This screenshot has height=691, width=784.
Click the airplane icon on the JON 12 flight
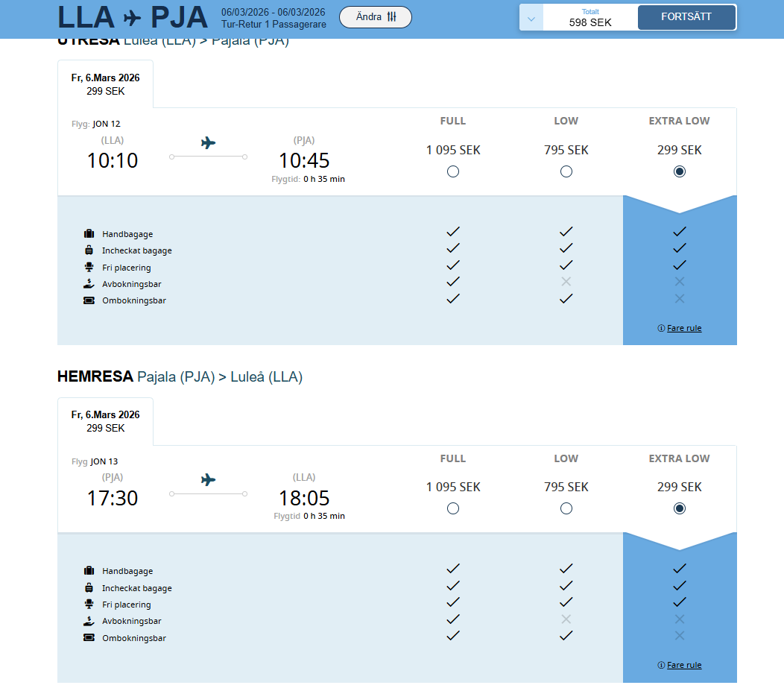point(208,143)
